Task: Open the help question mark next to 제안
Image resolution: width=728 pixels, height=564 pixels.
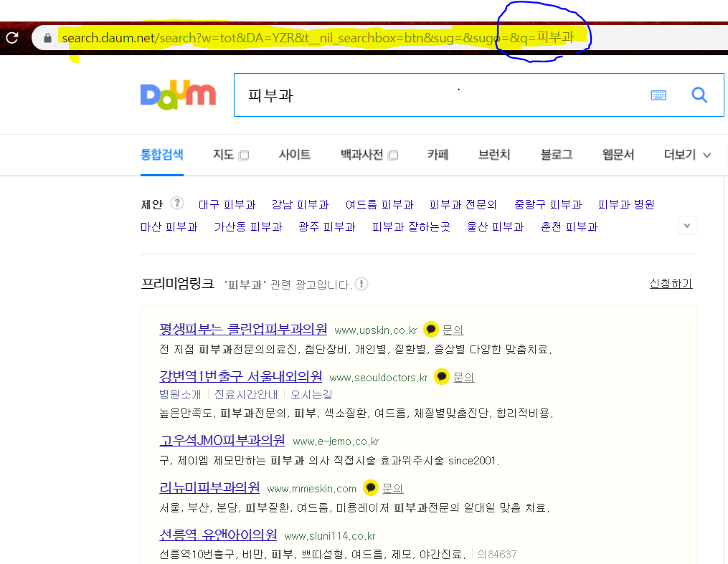Action: (x=177, y=203)
